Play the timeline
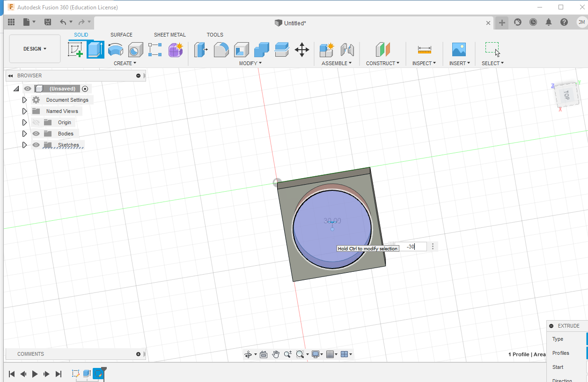Viewport: 588px width, 382px height. pos(35,374)
